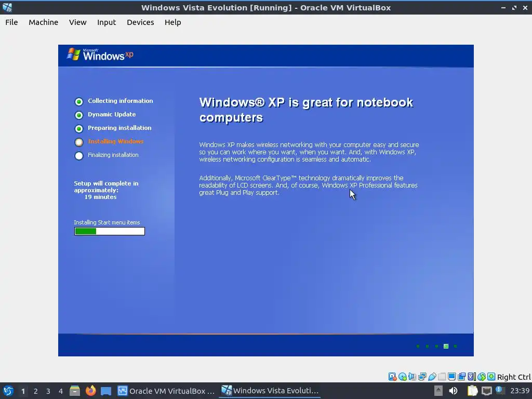The image size is (532, 399).
Task: Open the Input menu
Action: point(107,22)
